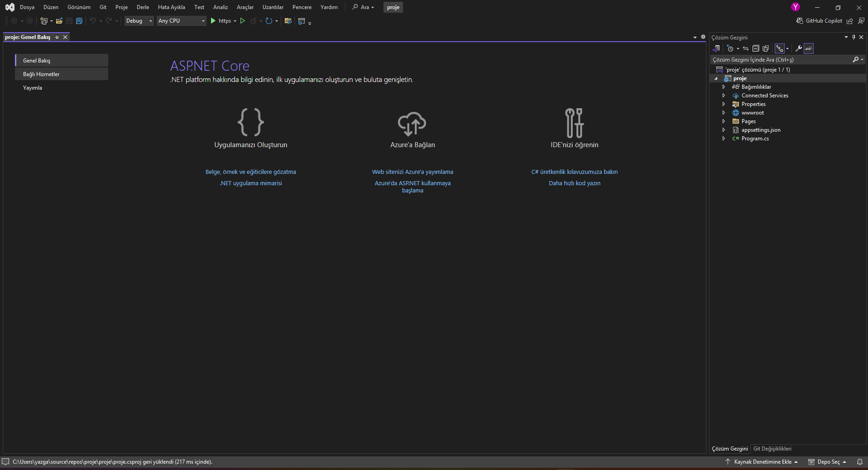Viewport: 868px width, 470px height.
Task: Expand the wwwroot folder arrow
Action: coord(724,113)
